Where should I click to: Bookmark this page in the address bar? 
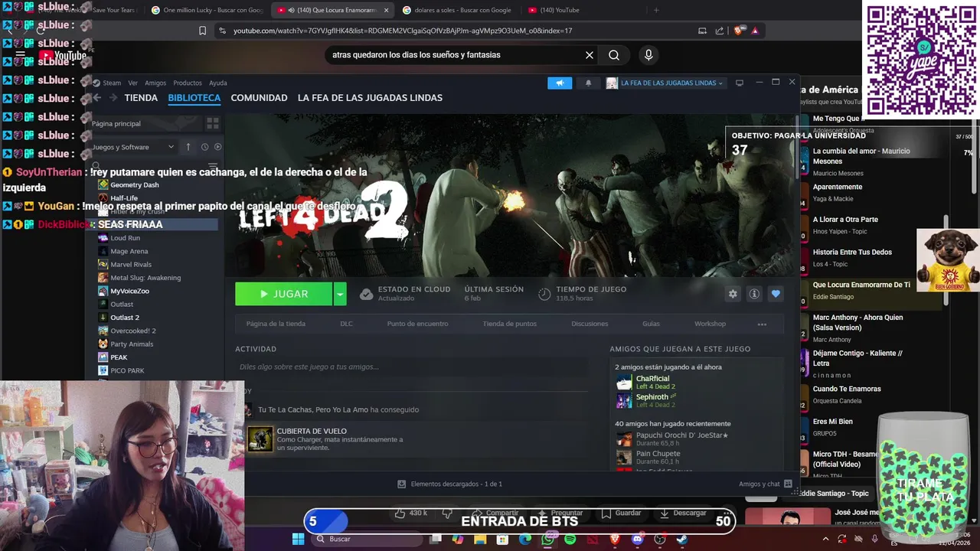click(202, 31)
